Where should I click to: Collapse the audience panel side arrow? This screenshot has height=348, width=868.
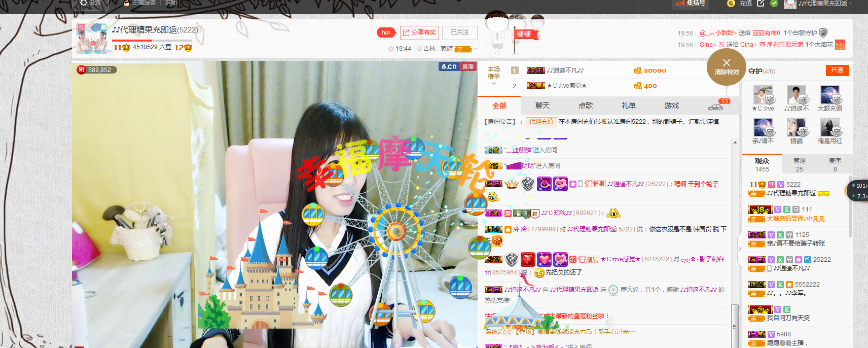click(x=740, y=249)
